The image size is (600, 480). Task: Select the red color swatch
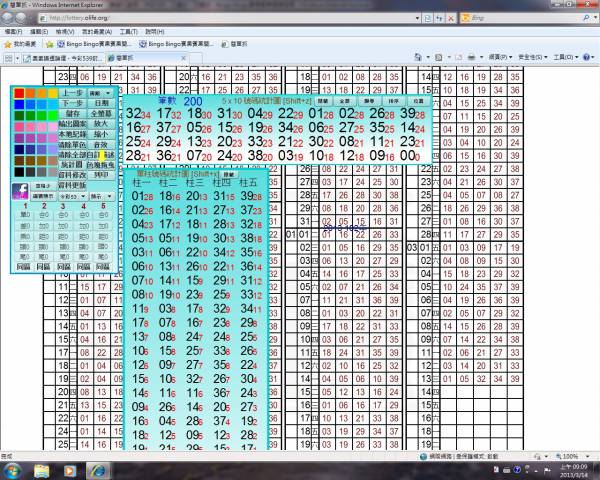pyautogui.click(x=19, y=93)
